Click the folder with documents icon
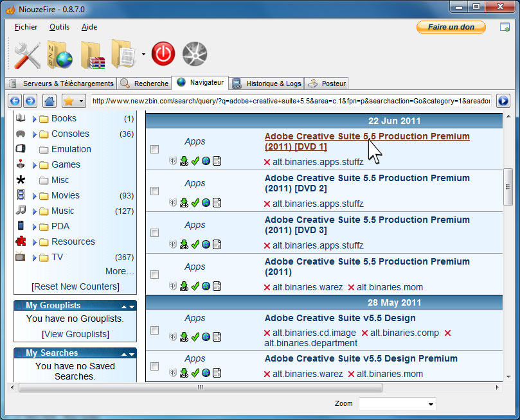The width and height of the screenshot is (520, 420). click(x=123, y=54)
